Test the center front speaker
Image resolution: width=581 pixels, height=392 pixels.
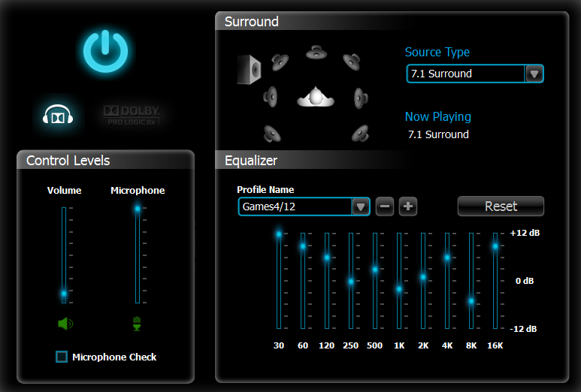click(316, 53)
